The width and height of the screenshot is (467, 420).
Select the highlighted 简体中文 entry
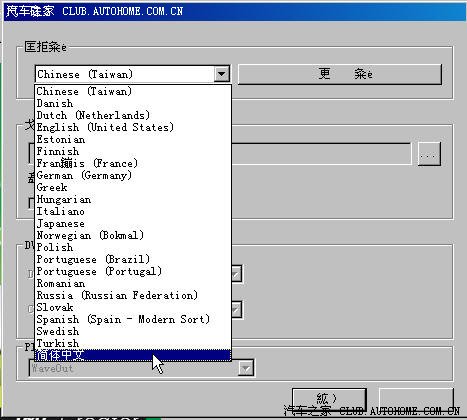click(x=133, y=355)
